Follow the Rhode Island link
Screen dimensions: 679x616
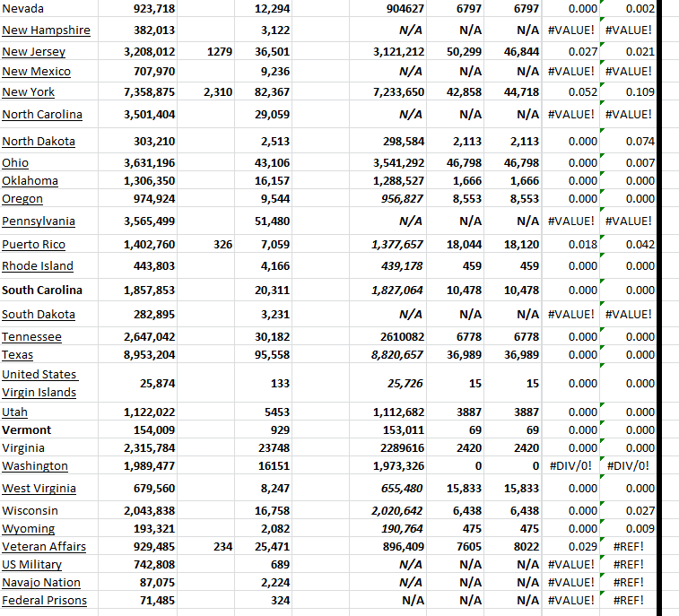click(x=38, y=265)
